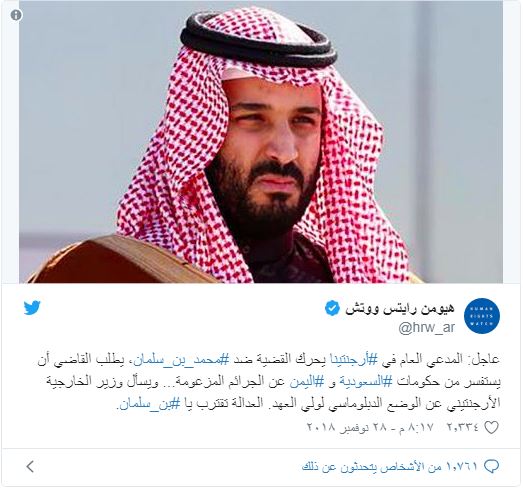Like the tweet with heart icon
The image size is (523, 489).
[x=491, y=427]
